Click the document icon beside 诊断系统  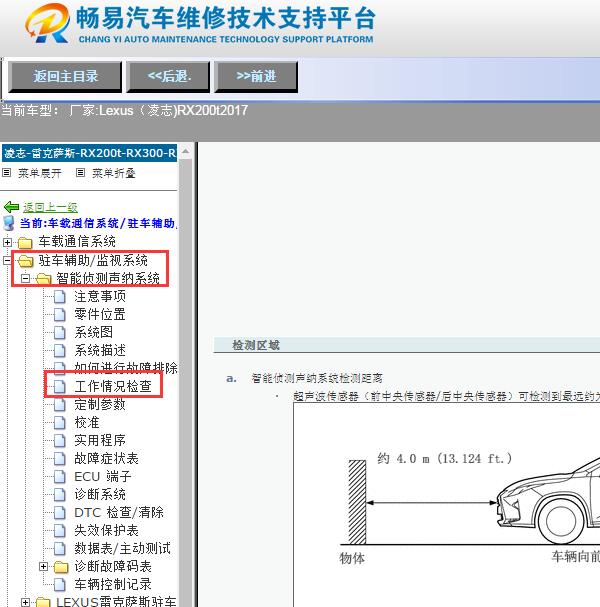[x=60, y=494]
